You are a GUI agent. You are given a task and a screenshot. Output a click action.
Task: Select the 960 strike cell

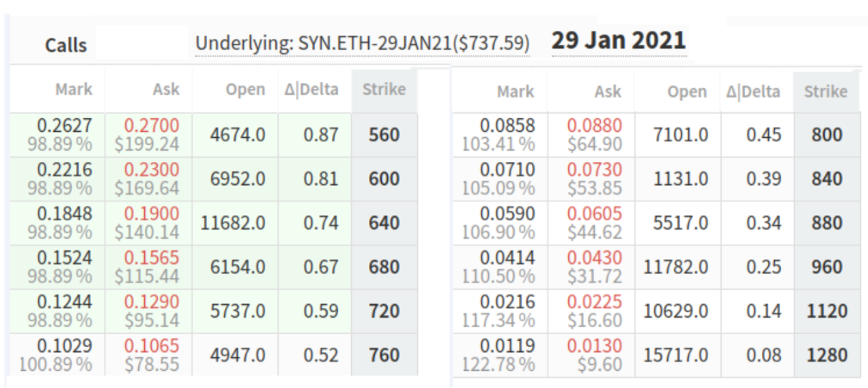[x=826, y=267]
